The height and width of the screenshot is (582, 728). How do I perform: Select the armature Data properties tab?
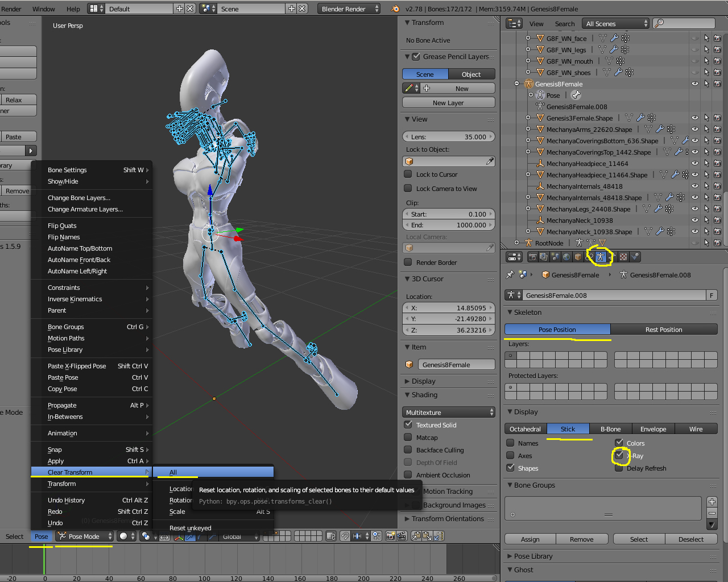click(x=601, y=257)
